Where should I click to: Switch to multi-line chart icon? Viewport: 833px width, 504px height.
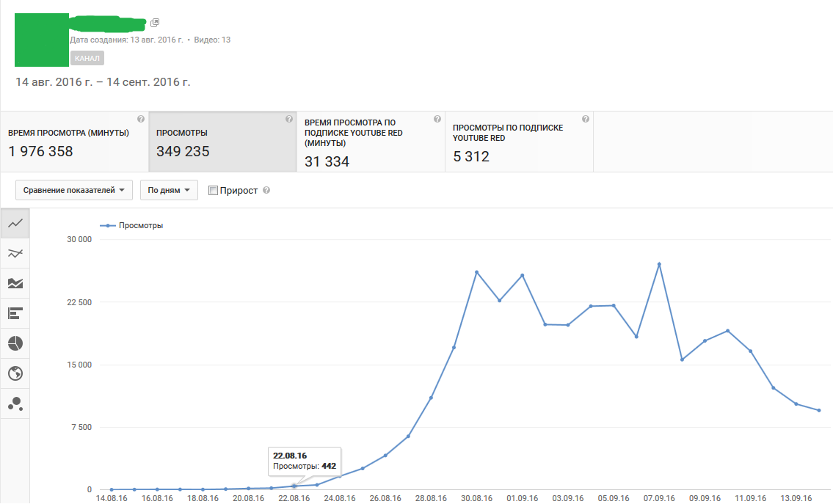point(15,253)
